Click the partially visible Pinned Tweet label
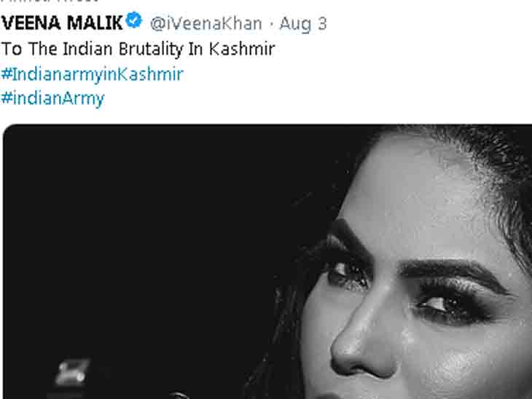 50,1
